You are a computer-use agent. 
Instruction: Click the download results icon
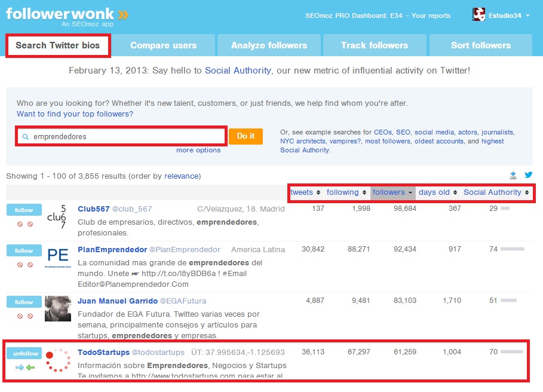[x=513, y=176]
